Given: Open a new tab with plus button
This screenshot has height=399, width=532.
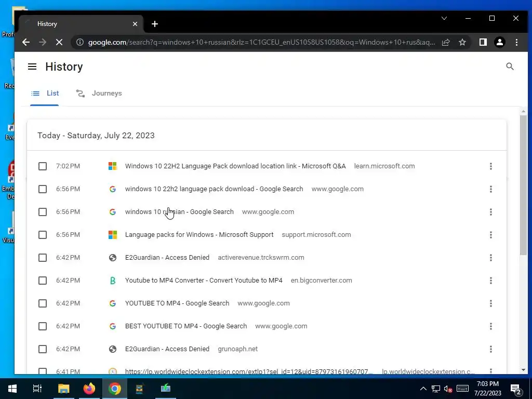Looking at the screenshot, I should tap(155, 24).
